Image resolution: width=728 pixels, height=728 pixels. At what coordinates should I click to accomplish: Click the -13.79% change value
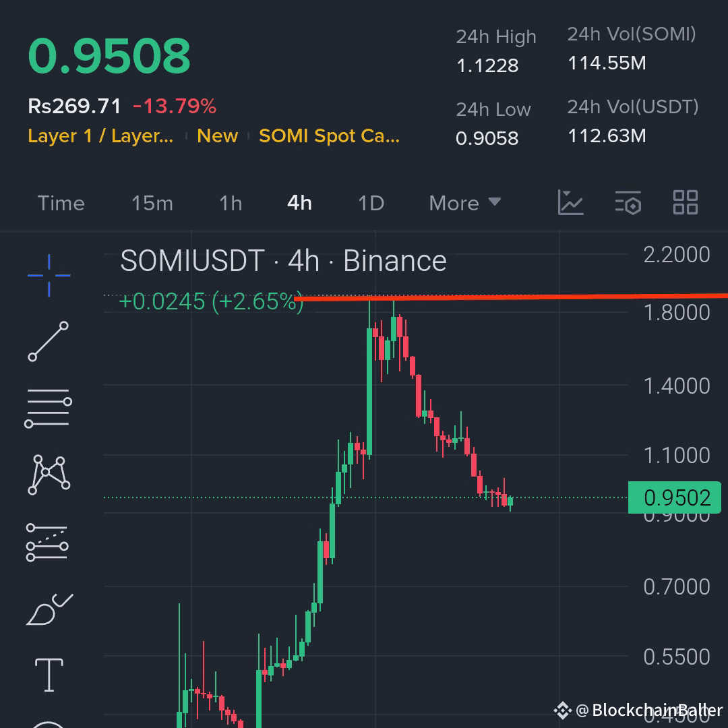[175, 107]
